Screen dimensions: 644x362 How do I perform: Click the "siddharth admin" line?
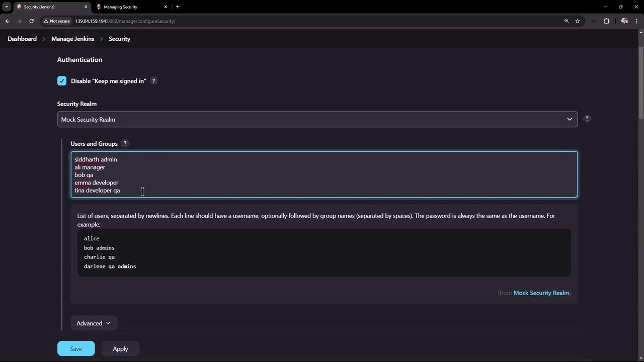click(x=96, y=159)
